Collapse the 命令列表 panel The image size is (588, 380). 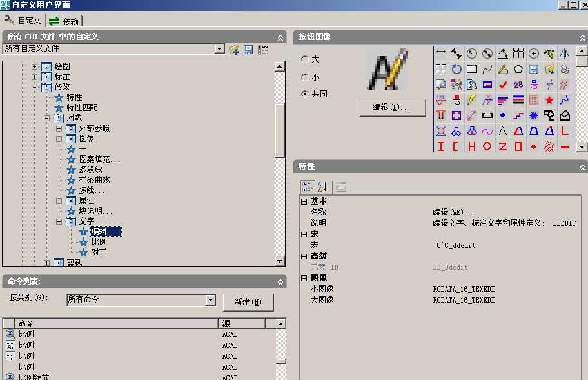280,282
